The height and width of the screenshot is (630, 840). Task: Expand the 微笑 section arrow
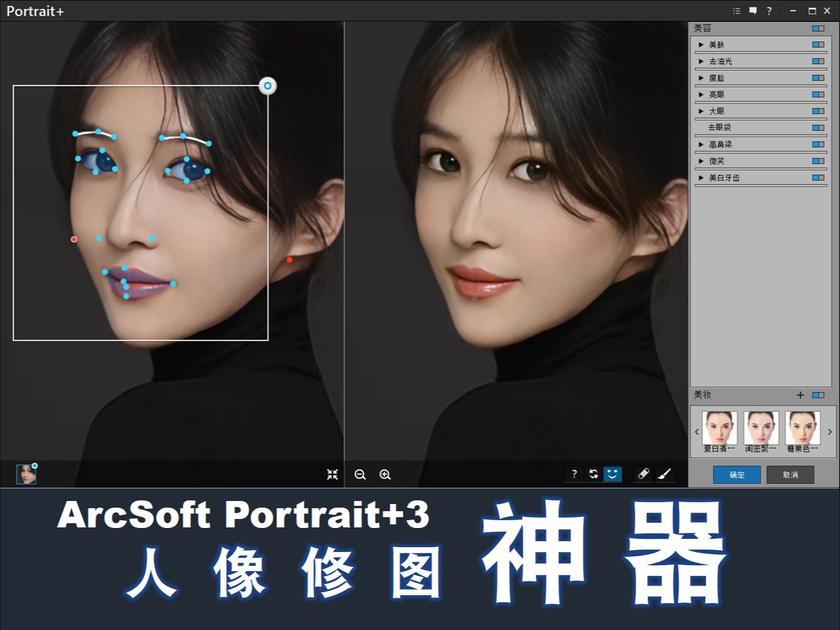701,161
